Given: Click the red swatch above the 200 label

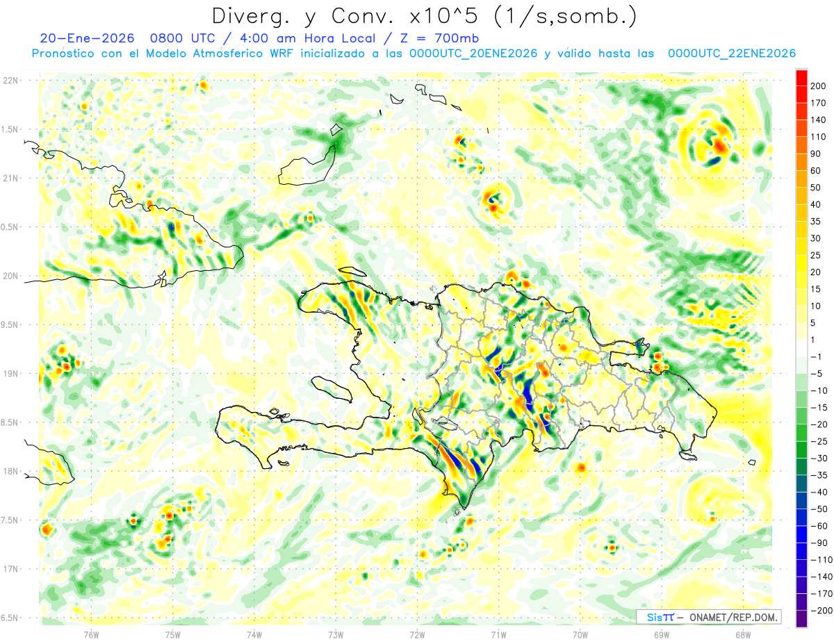Looking at the screenshot, I should point(801,77).
